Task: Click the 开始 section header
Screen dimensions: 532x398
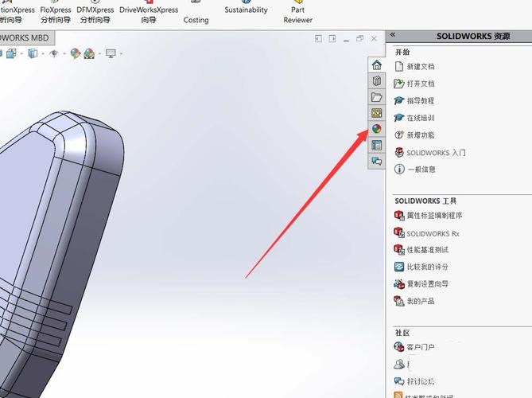Action: tap(402, 52)
